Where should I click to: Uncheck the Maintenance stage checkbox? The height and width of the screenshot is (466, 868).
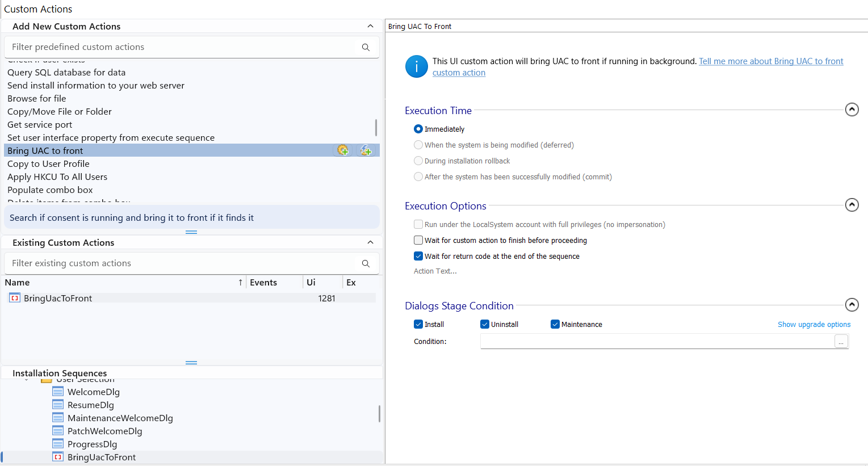[555, 324]
